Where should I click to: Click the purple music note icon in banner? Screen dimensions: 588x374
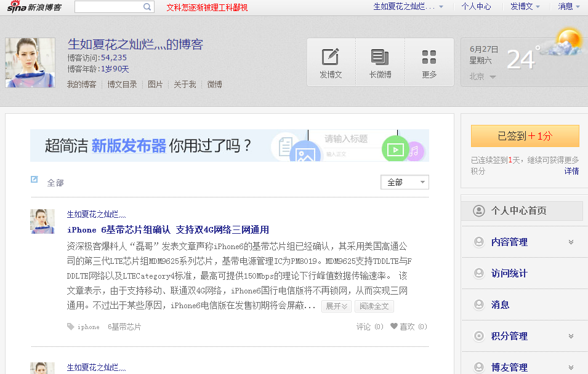pos(414,151)
